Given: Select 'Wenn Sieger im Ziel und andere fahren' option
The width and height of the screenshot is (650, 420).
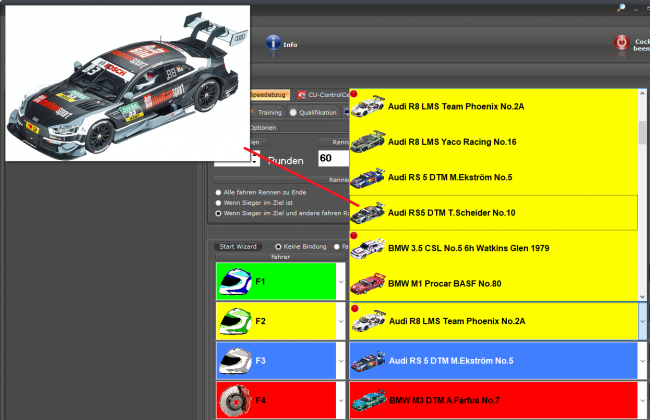Looking at the screenshot, I should pyautogui.click(x=218, y=213).
